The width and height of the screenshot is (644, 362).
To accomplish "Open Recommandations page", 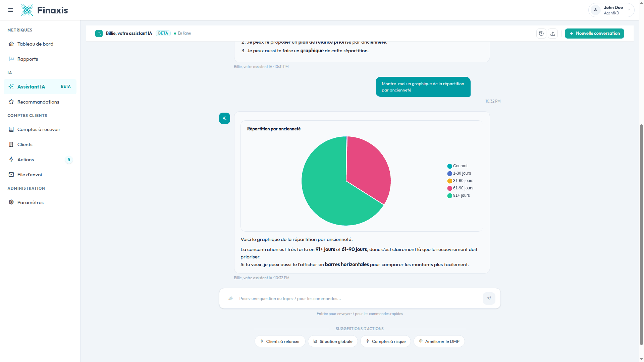I will click(x=40, y=102).
